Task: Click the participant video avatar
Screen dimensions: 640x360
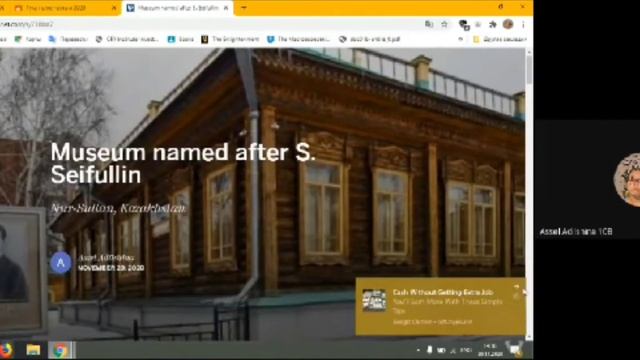Action: point(628,180)
